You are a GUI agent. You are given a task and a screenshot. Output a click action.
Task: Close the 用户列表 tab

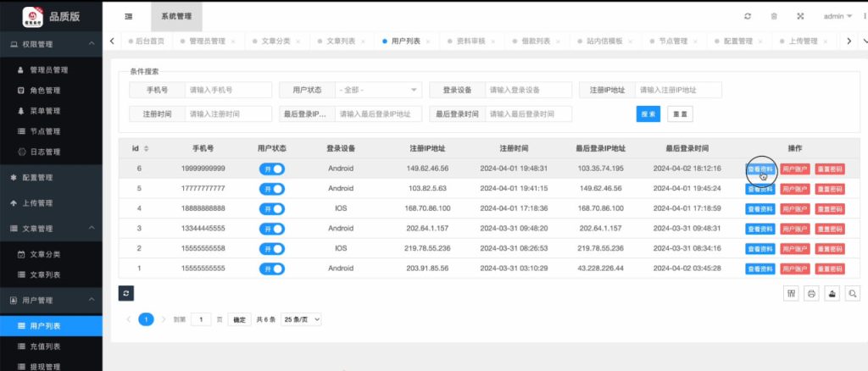[428, 42]
